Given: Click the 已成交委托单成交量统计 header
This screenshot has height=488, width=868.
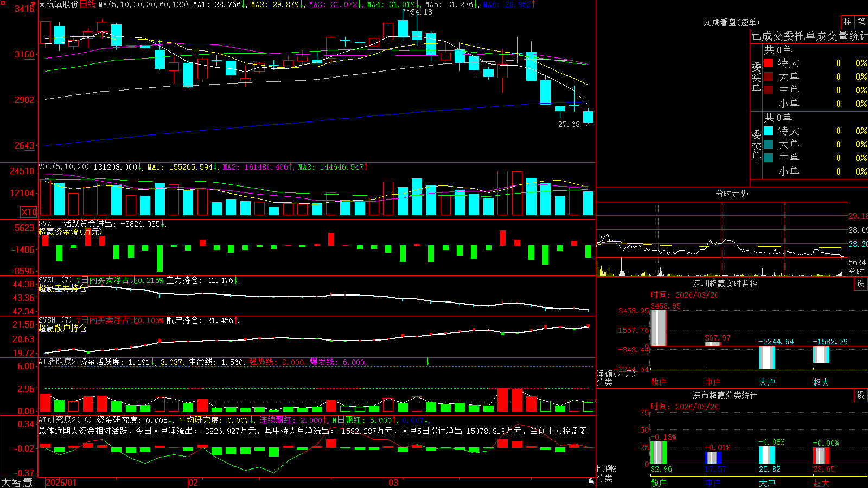Looking at the screenshot, I should (809, 36).
